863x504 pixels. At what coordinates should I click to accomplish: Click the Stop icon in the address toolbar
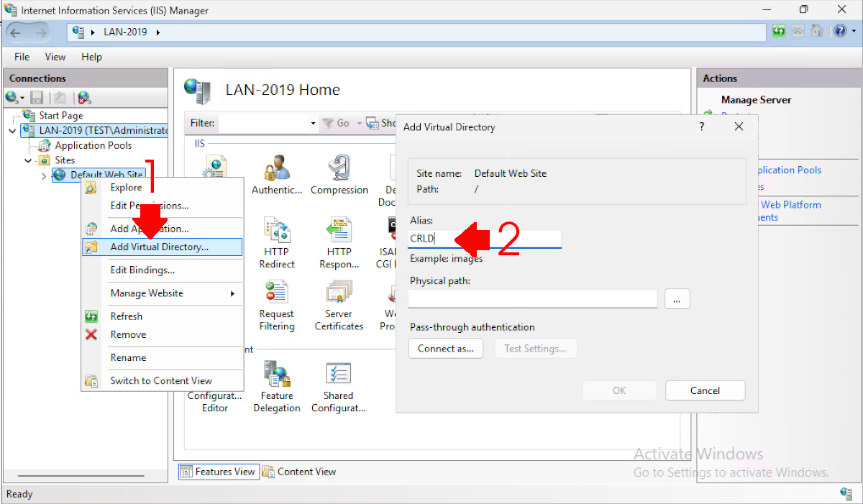[x=798, y=31]
